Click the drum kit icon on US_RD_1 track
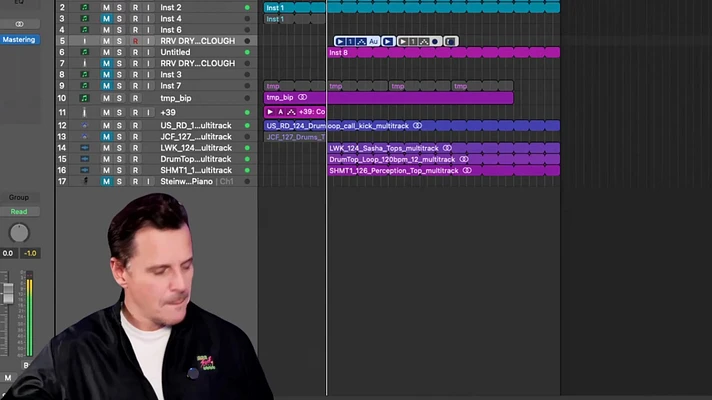 tap(84, 125)
